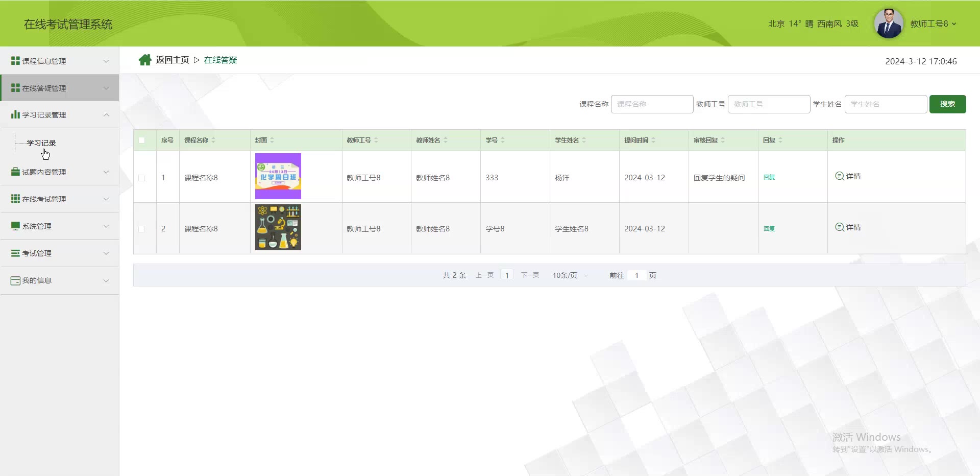Screen dimensions: 980x476
Task: Open 详情 for the 学号8 row
Action: [x=848, y=227]
